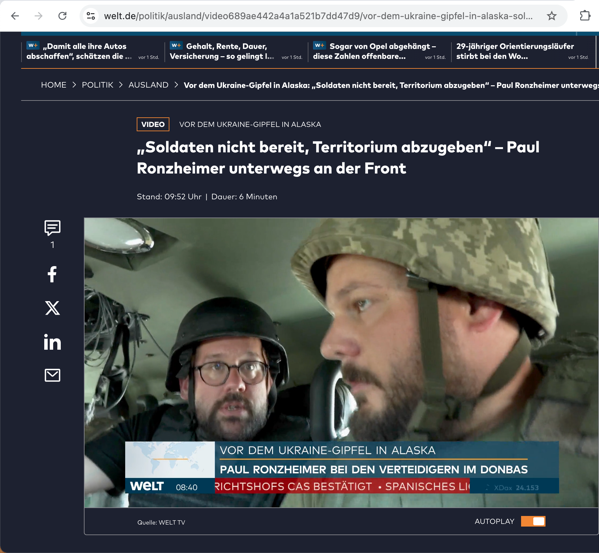
Task: Click the headline "Soldaten nicht bereit, Territorium abzugeben"
Action: [x=338, y=158]
